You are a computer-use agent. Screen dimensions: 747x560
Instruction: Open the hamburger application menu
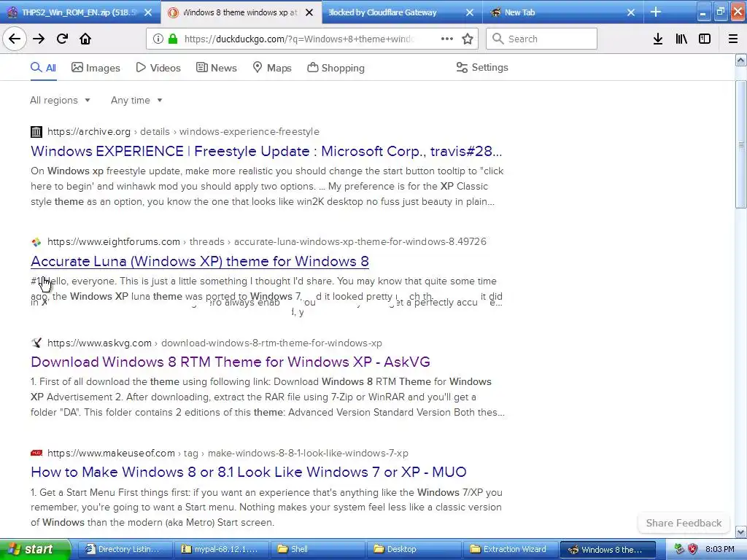733,39
